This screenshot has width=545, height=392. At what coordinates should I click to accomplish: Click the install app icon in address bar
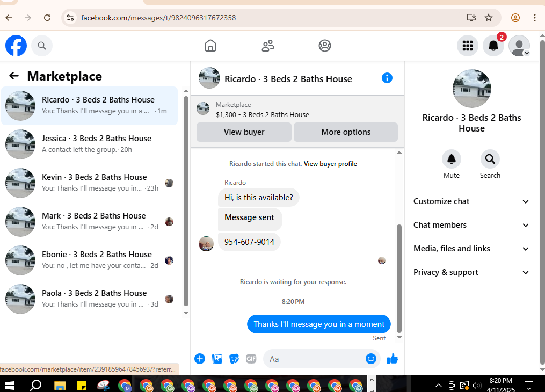471,18
